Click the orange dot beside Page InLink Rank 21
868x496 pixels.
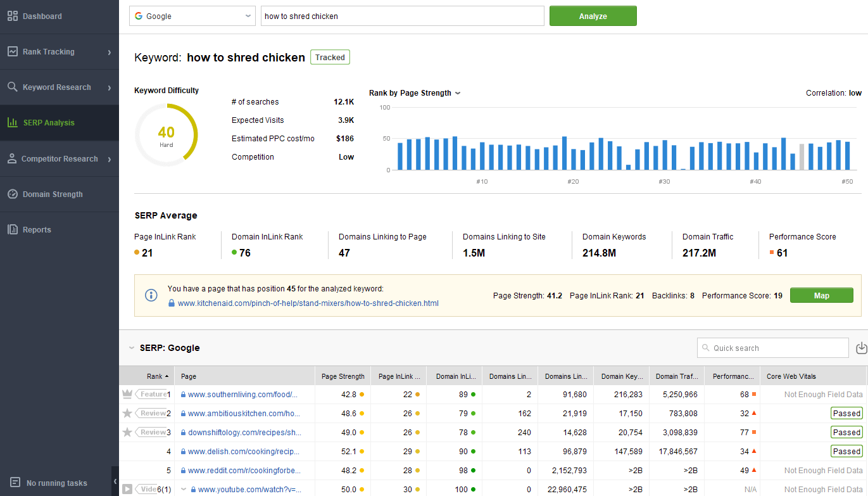(137, 252)
